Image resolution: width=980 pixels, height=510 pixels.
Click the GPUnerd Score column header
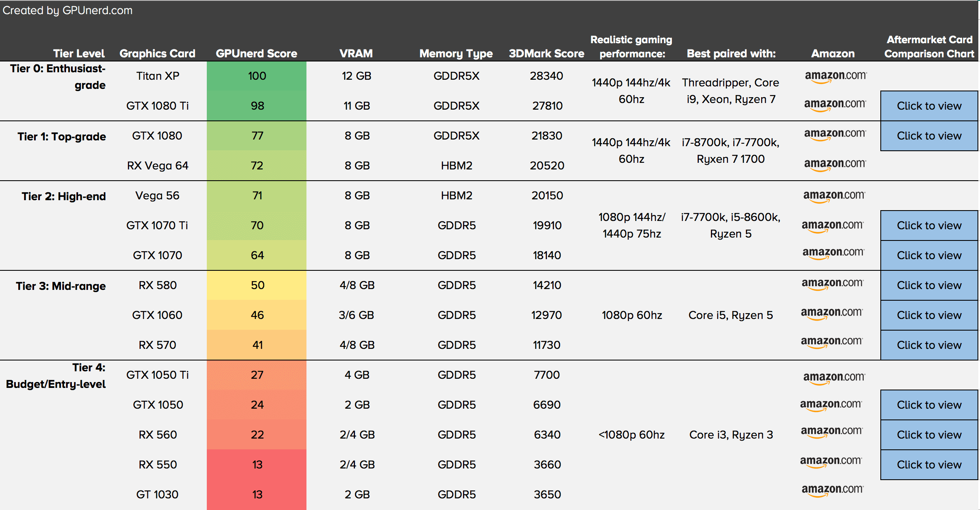tap(256, 54)
